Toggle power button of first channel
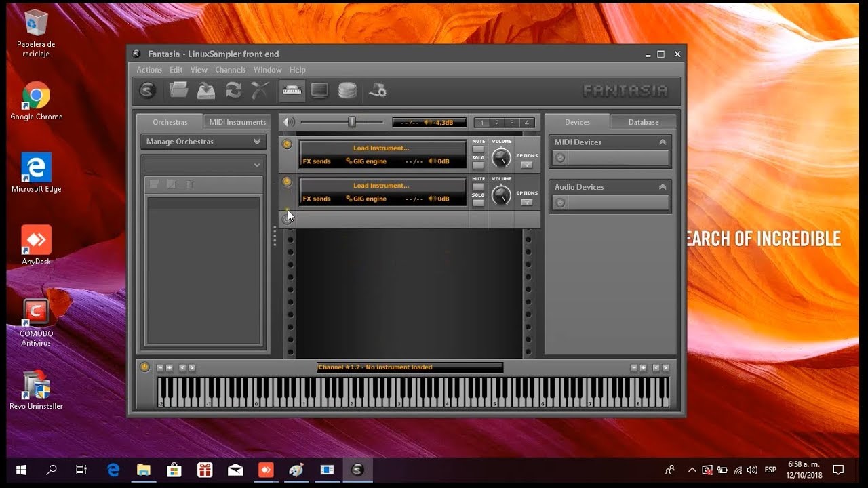The width and height of the screenshot is (868, 488). click(287, 144)
